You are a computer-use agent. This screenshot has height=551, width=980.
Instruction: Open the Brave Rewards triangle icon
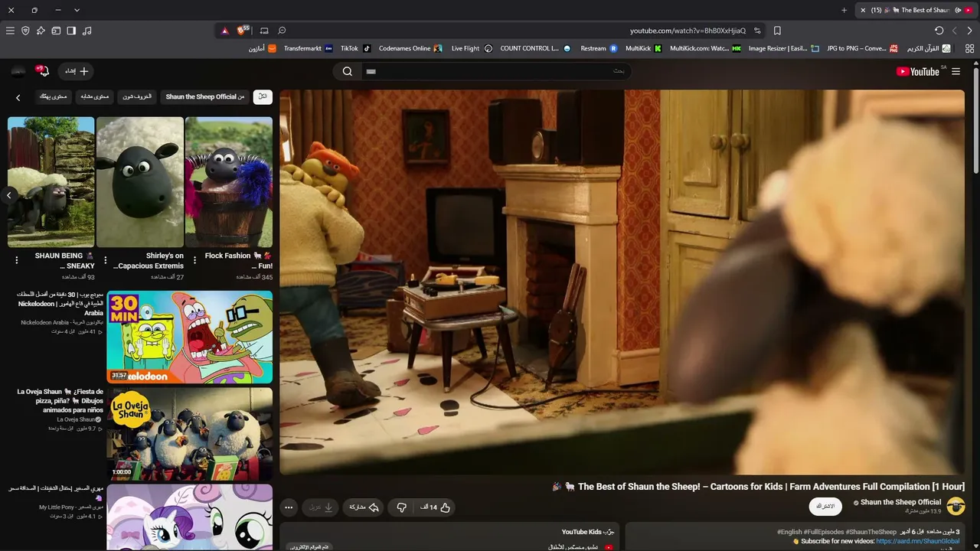click(224, 31)
